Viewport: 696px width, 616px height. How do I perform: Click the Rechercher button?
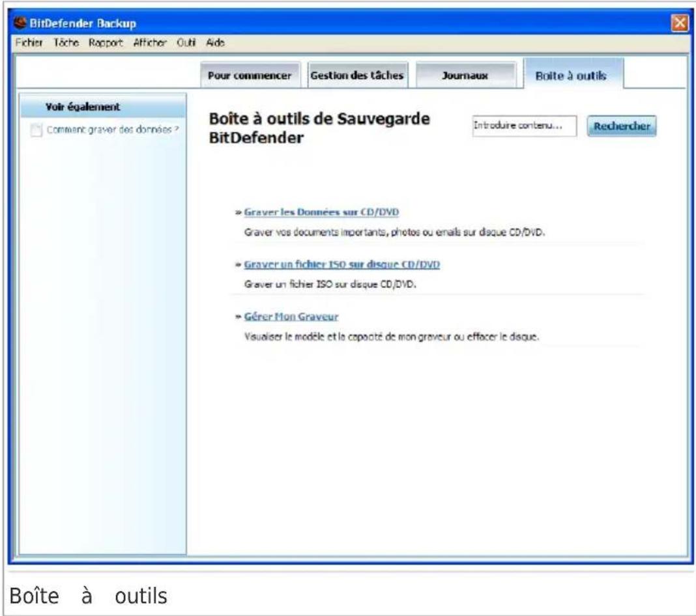pyautogui.click(x=622, y=126)
